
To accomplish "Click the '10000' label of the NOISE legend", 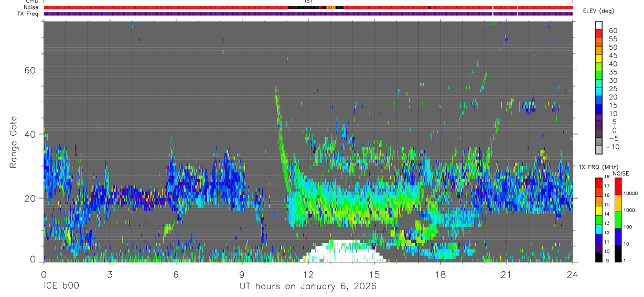I will [x=631, y=194].
